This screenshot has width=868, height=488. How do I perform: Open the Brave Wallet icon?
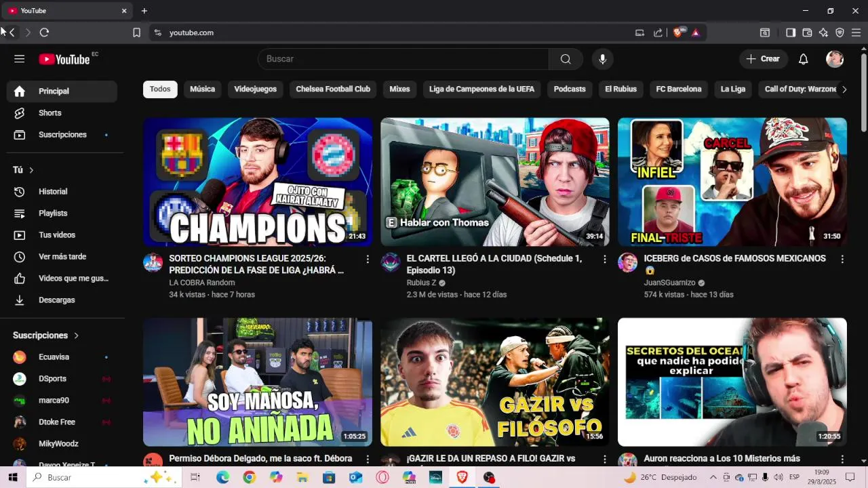807,33
